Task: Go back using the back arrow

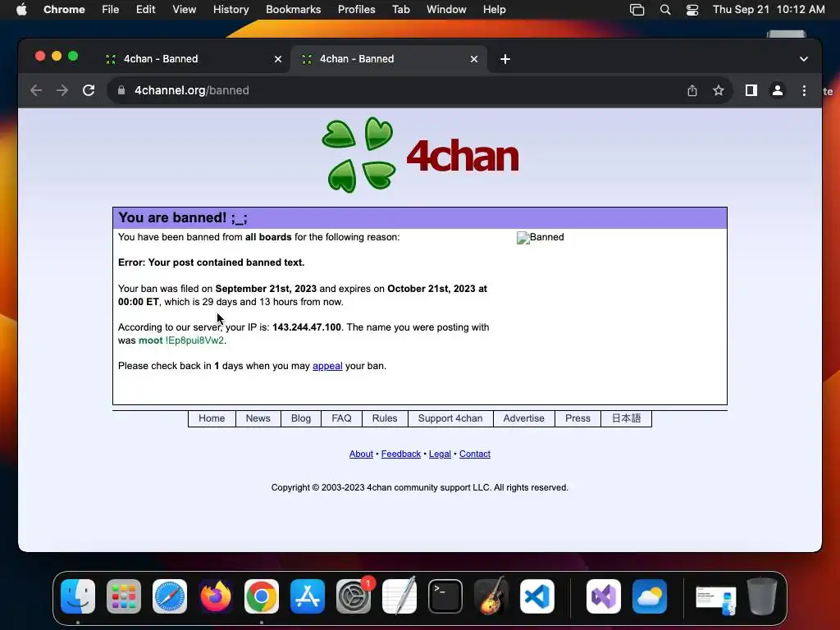Action: 36,90
